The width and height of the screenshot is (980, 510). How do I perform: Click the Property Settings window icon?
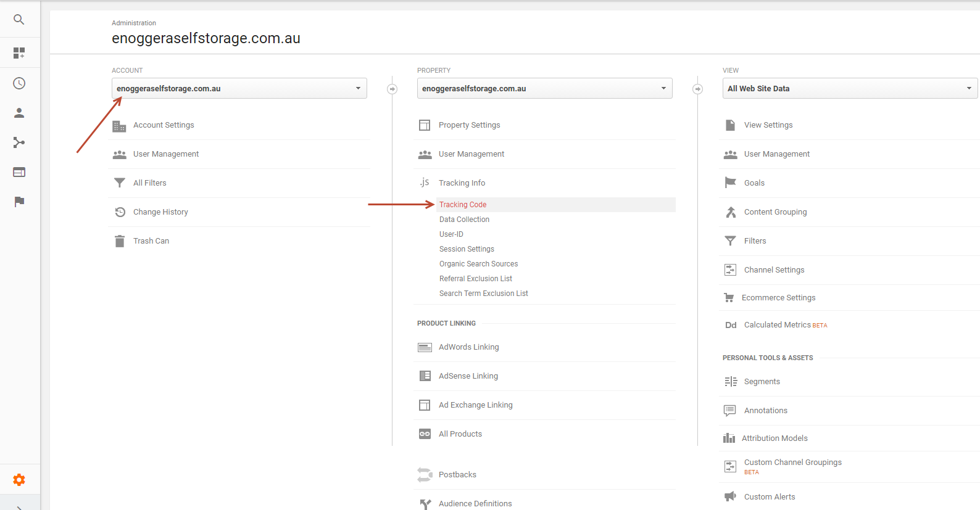point(425,125)
